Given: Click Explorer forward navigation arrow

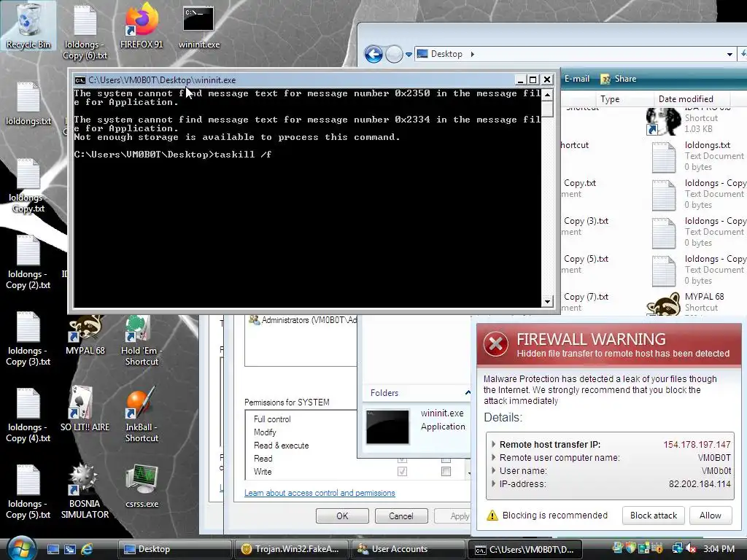Looking at the screenshot, I should tap(394, 54).
